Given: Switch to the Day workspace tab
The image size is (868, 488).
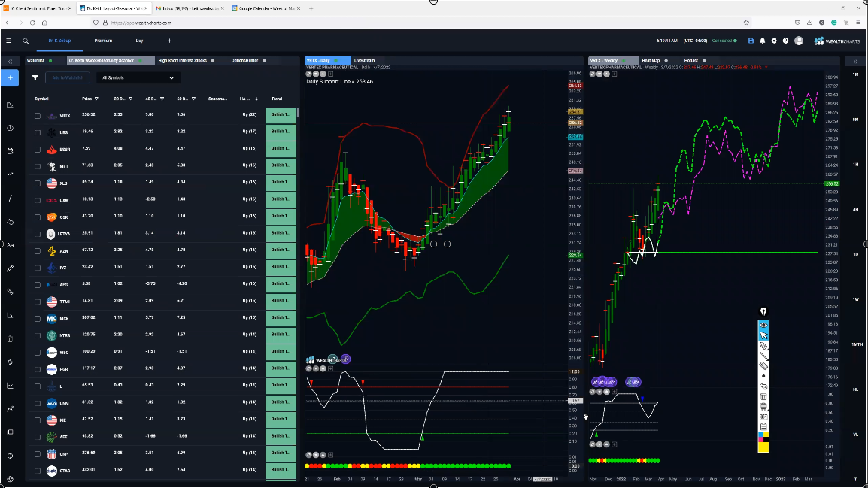Looking at the screenshot, I should click(x=139, y=41).
